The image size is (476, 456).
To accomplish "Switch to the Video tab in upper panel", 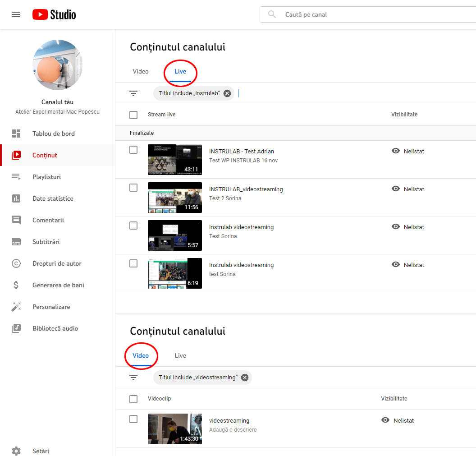I will tap(141, 71).
